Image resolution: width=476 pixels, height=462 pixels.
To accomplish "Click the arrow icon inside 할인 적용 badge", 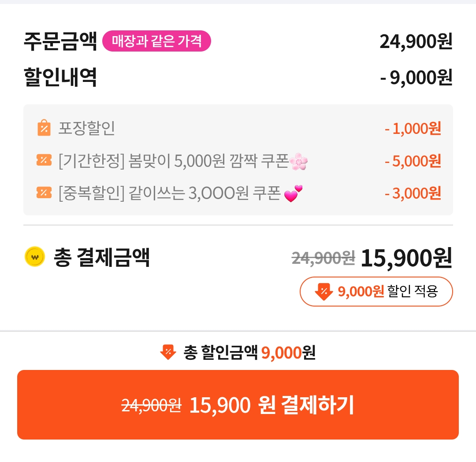I will click(x=324, y=291).
